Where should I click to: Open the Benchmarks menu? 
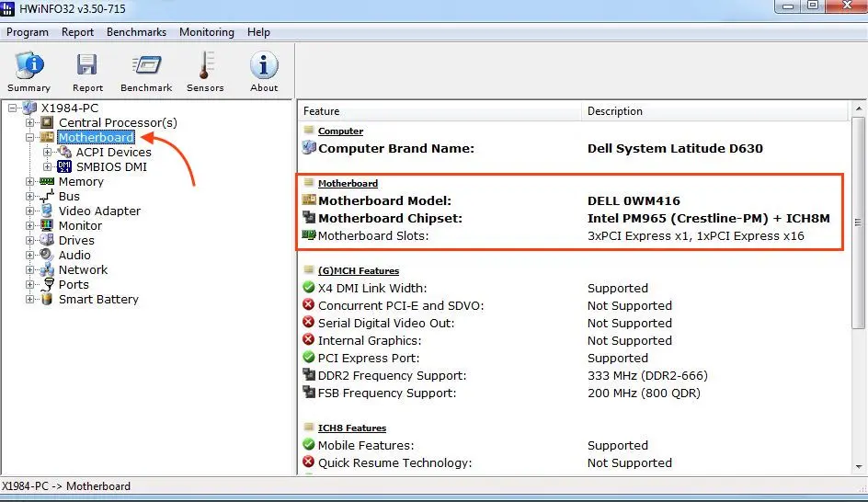136,32
